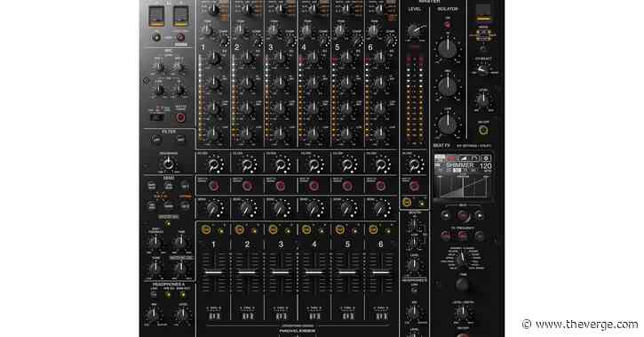The width and height of the screenshot is (644, 337).
Task: Click the Beat FX Level/Depth knob
Action: pos(463,313)
